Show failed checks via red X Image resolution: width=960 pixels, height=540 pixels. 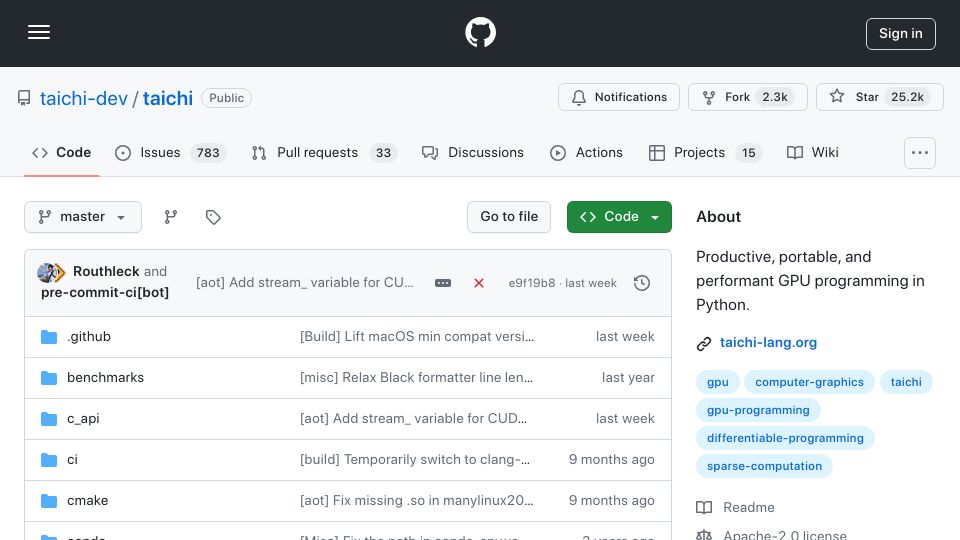(x=479, y=283)
